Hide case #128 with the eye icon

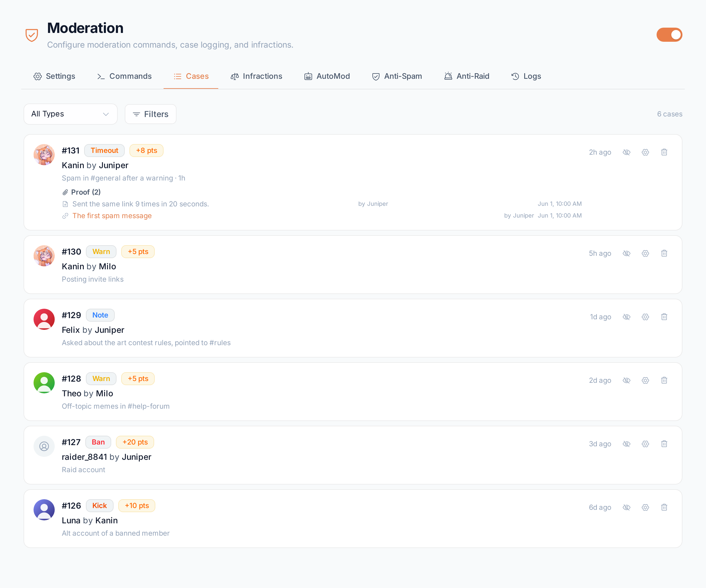pyautogui.click(x=626, y=380)
